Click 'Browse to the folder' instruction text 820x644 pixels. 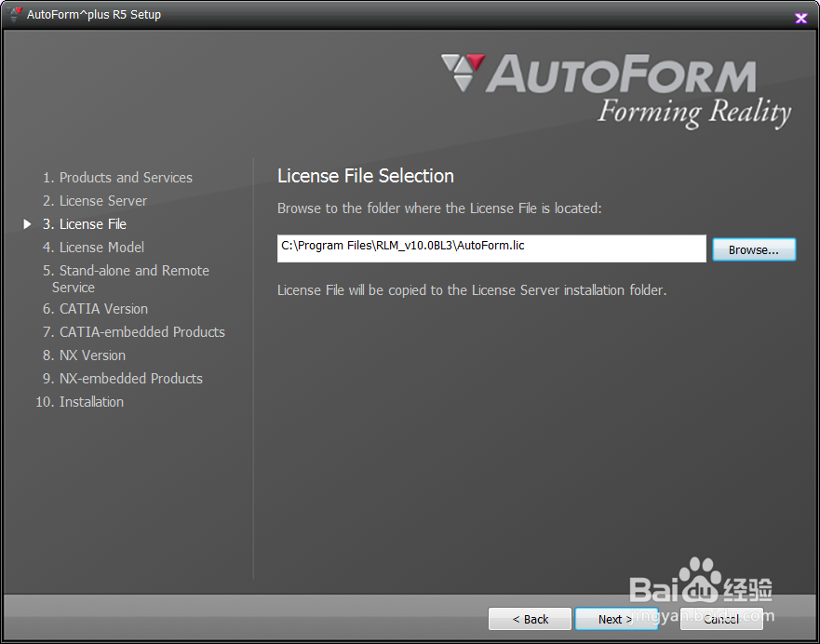pyautogui.click(x=439, y=208)
